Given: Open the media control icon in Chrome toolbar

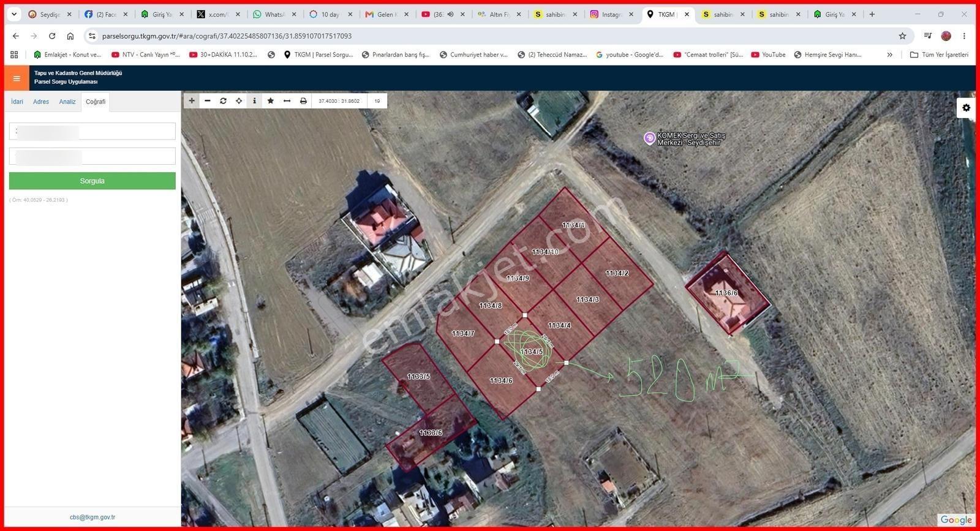Looking at the screenshot, I should pos(928,36).
